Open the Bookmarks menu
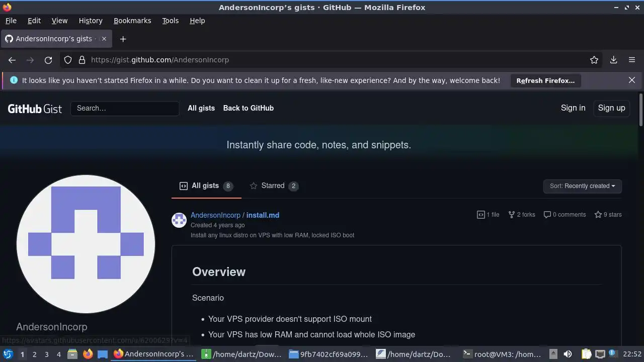Screen dimensions: 644x362 click(132, 21)
